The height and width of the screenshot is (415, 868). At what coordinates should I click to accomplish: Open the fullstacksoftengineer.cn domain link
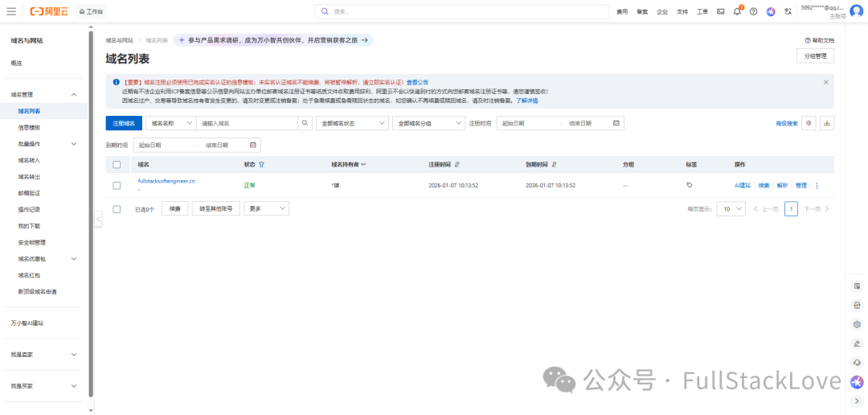166,181
